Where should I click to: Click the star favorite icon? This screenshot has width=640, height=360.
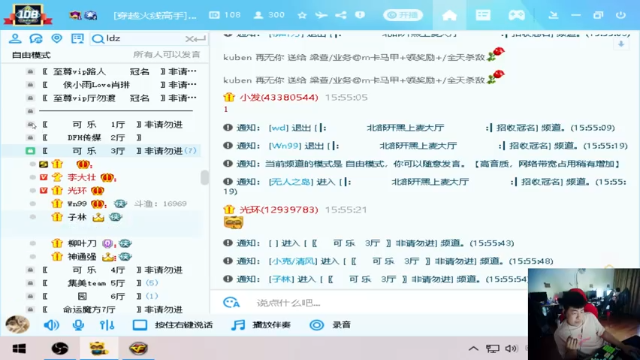(302, 15)
